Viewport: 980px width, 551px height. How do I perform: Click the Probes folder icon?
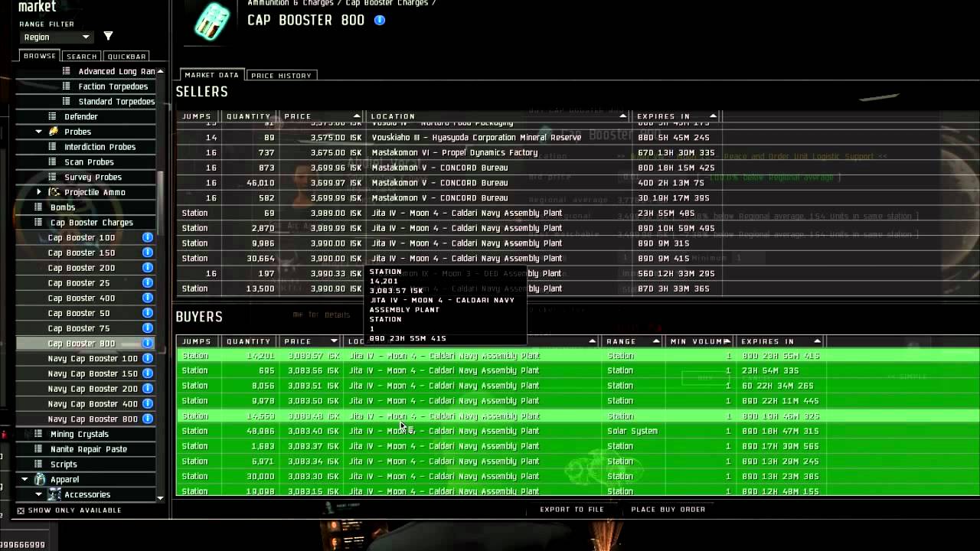click(54, 132)
